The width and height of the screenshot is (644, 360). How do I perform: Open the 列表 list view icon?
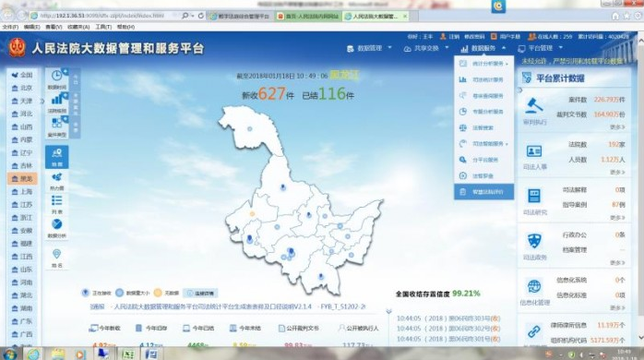coord(56,205)
